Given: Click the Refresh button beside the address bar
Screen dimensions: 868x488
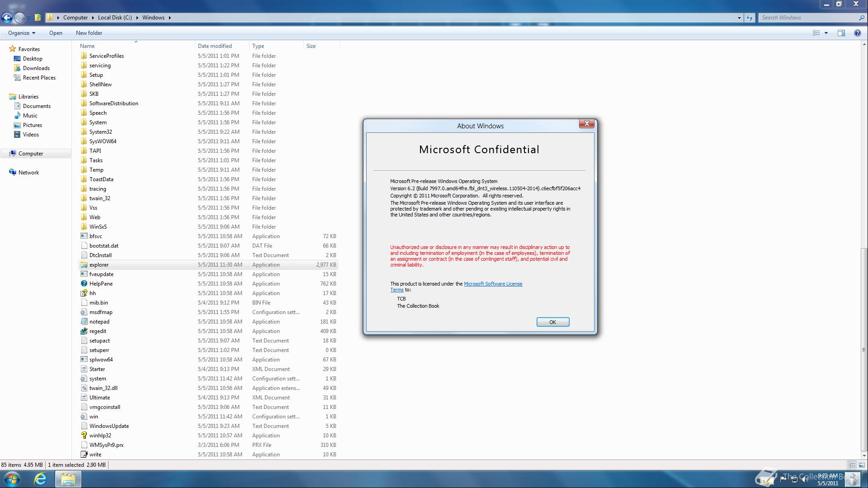Looking at the screenshot, I should point(750,18).
